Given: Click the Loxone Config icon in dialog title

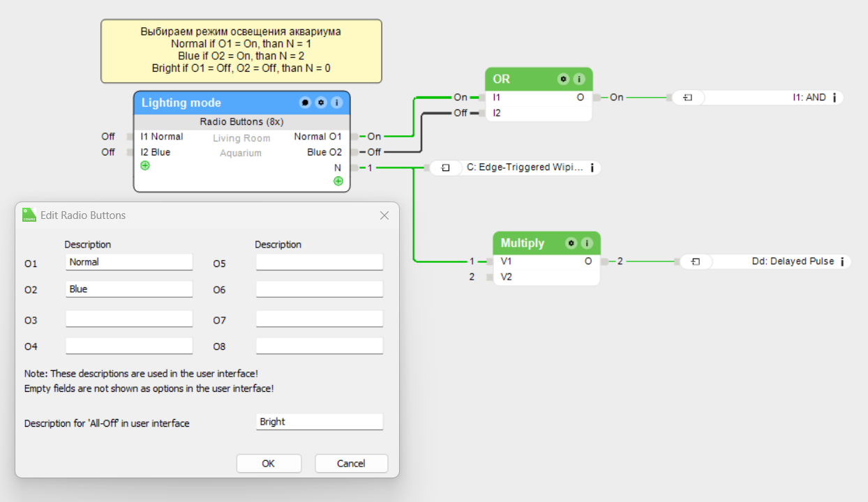Looking at the screenshot, I should tap(29, 215).
